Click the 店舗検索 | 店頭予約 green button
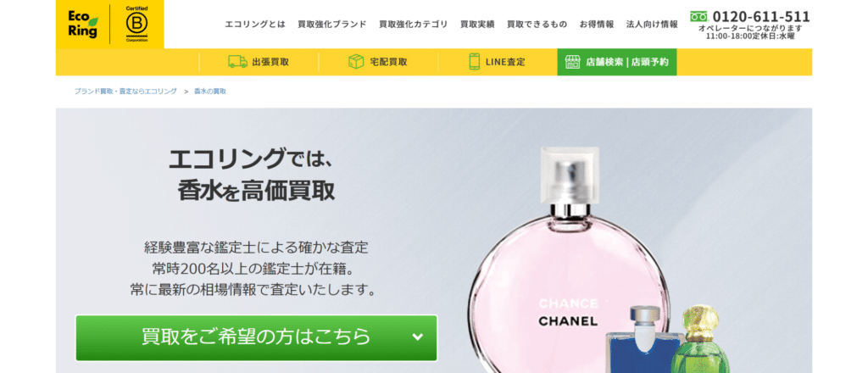 [x=617, y=62]
